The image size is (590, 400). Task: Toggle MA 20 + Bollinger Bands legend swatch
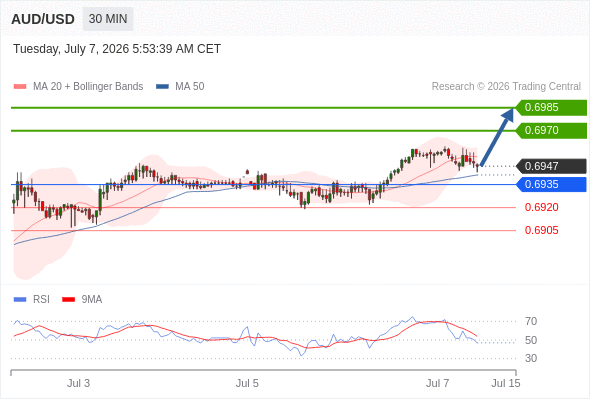(20, 87)
